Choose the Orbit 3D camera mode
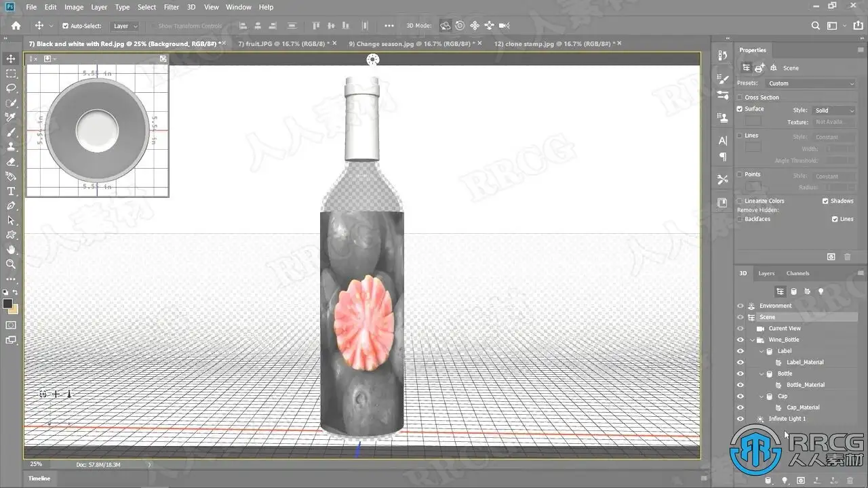Screen dimensions: 868x488 pos(446,26)
